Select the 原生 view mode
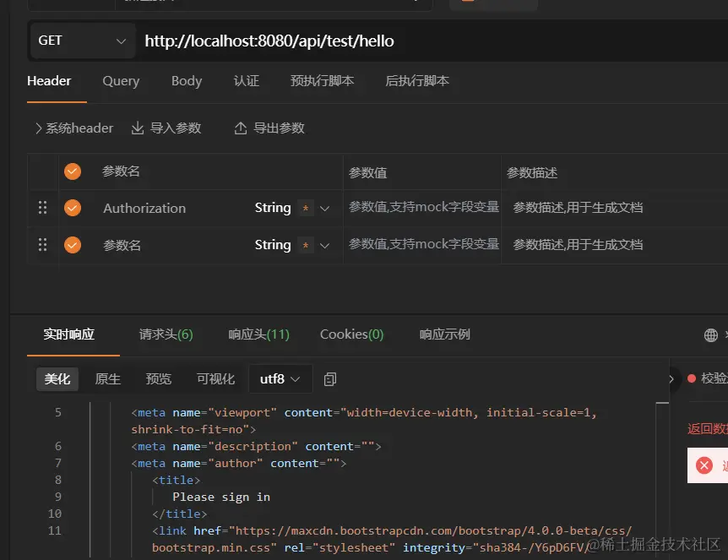 (108, 379)
